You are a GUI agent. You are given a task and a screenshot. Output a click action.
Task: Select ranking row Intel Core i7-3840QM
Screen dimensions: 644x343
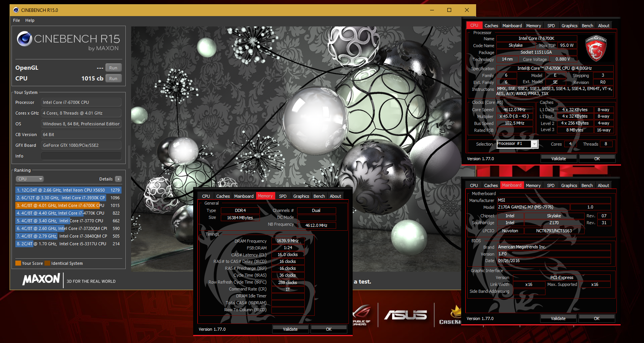click(x=68, y=236)
